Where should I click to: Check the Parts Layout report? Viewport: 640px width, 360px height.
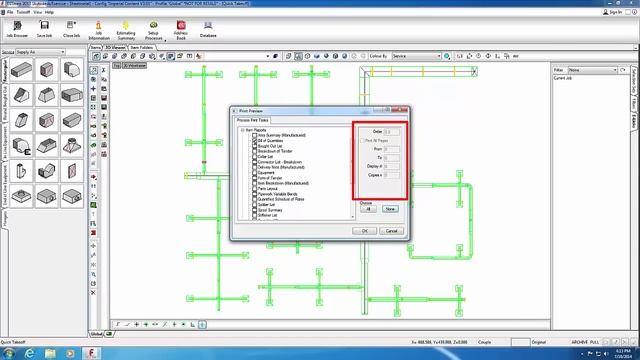point(255,189)
